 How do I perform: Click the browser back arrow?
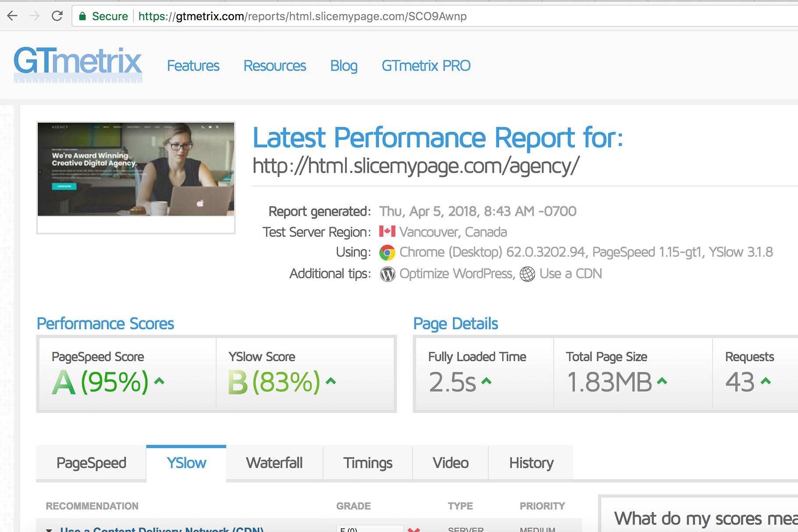(x=12, y=16)
